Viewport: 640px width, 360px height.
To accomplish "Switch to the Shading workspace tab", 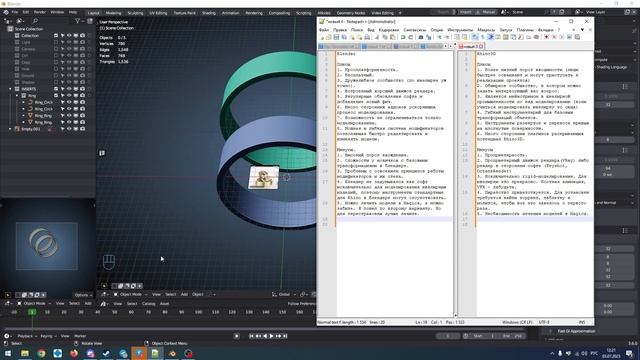I will 209,13.
